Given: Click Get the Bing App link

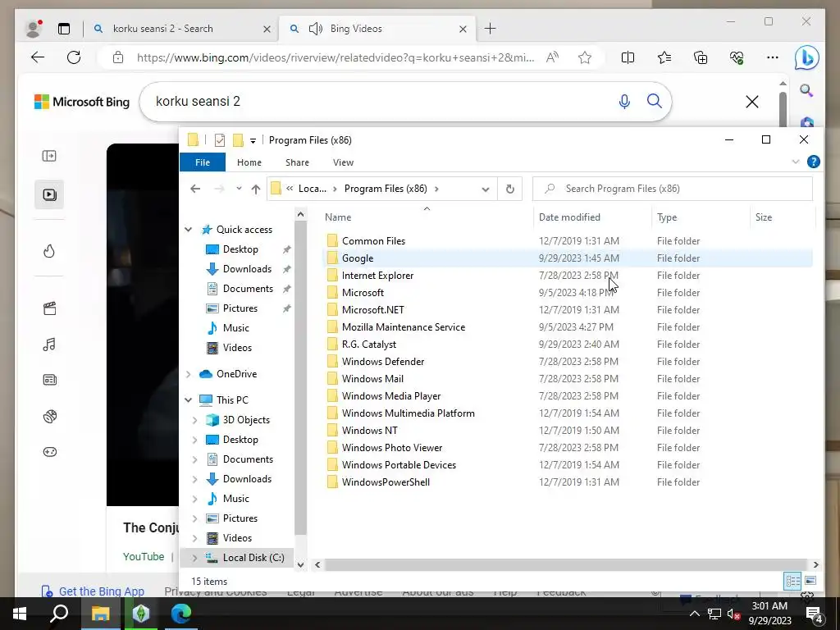Looking at the screenshot, I should [x=101, y=591].
